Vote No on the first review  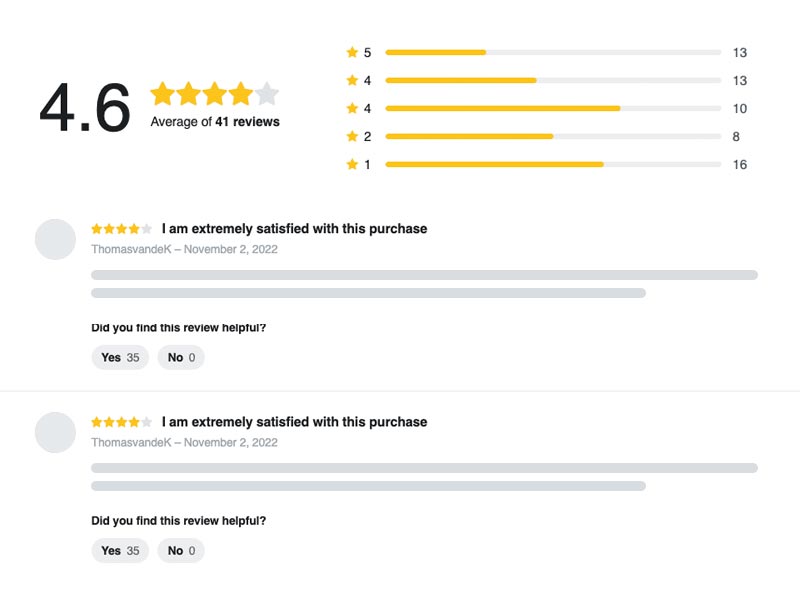pos(181,357)
